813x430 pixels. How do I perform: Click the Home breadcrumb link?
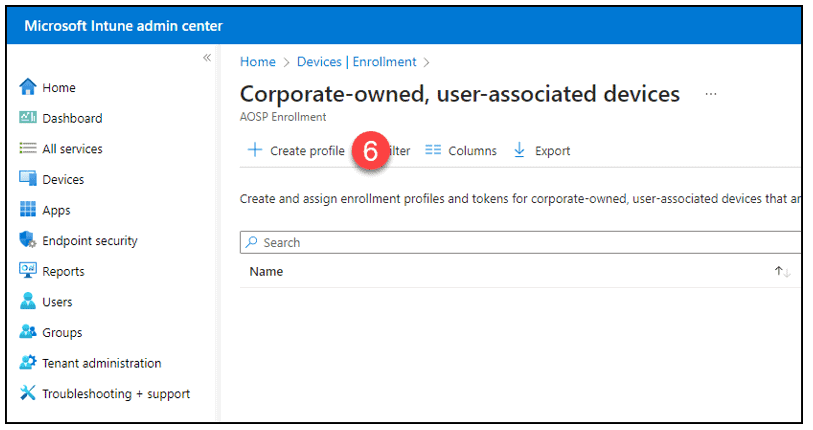point(258,62)
